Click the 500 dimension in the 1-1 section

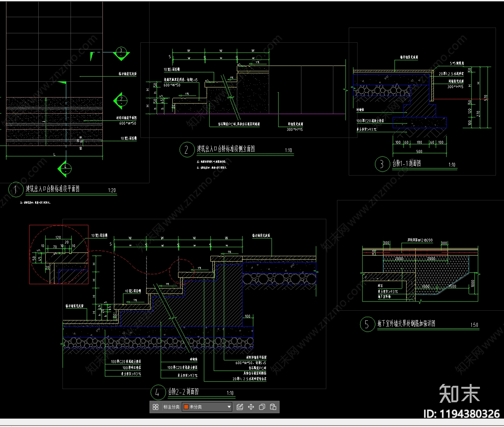pyautogui.click(x=419, y=151)
